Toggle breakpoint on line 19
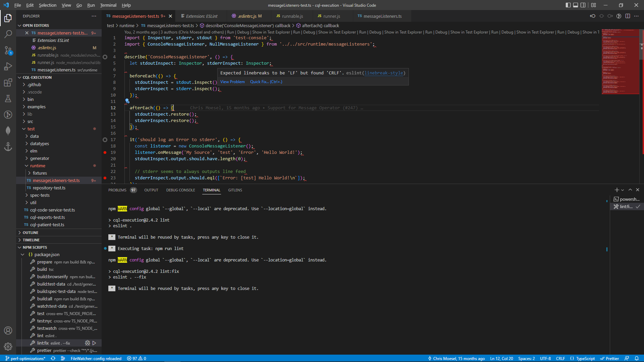Screen dimensions: 644x362 tap(105, 153)
